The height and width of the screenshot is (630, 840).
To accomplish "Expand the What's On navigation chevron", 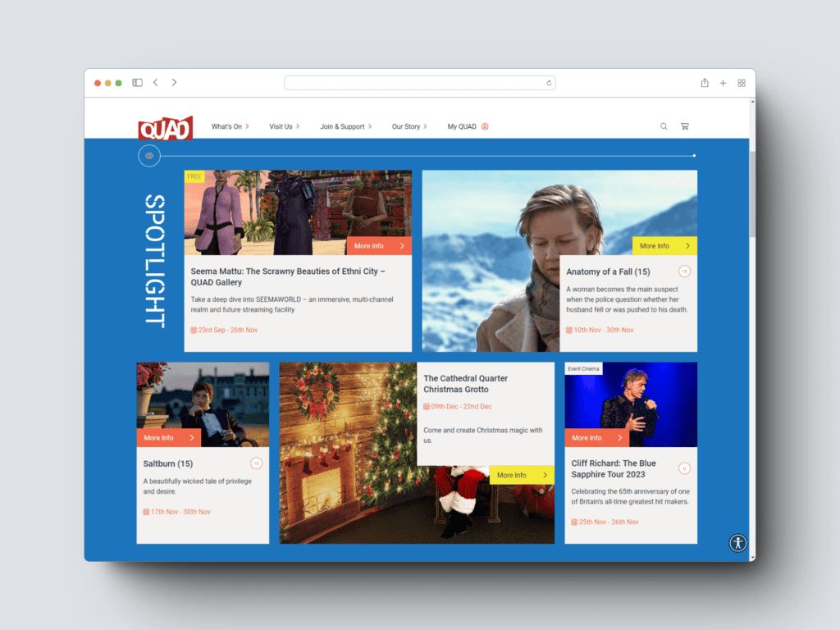I will (x=249, y=126).
